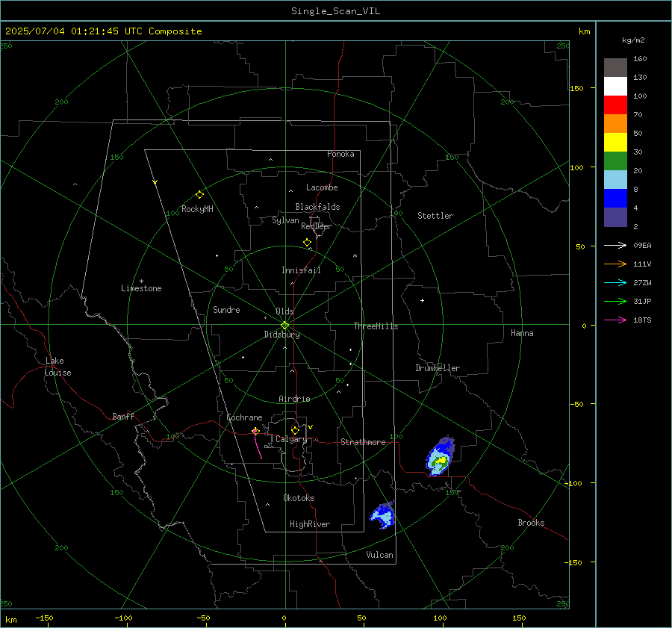Click the blue storm cell north of Vulcan
The height and width of the screenshot is (628, 672).
coord(382,515)
